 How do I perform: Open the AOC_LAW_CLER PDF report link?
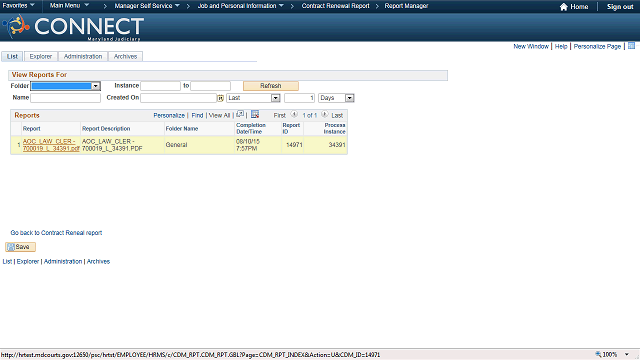[51, 145]
